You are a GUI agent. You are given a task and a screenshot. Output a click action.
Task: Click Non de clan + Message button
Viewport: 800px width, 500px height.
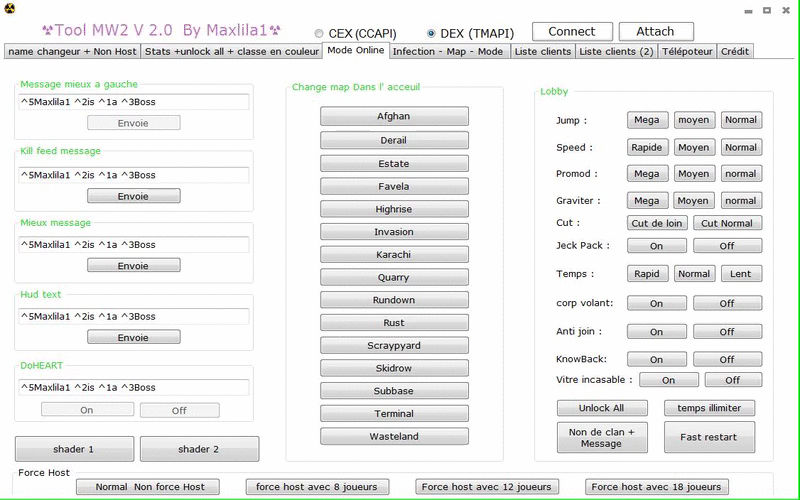tap(602, 438)
